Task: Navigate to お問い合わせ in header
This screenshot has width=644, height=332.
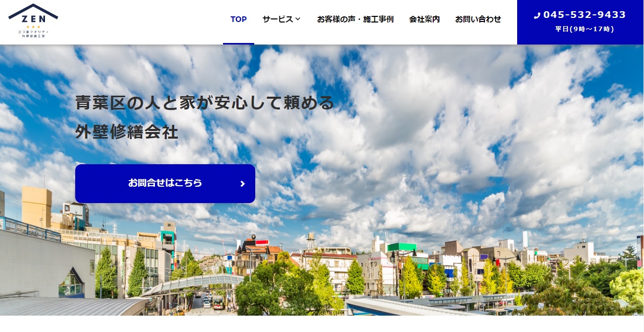Action: (x=478, y=19)
